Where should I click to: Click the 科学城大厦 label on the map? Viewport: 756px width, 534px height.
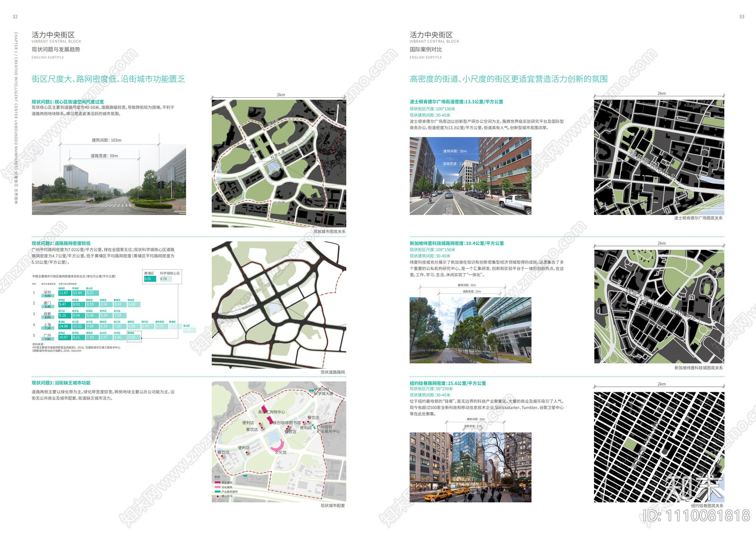coord(324,393)
